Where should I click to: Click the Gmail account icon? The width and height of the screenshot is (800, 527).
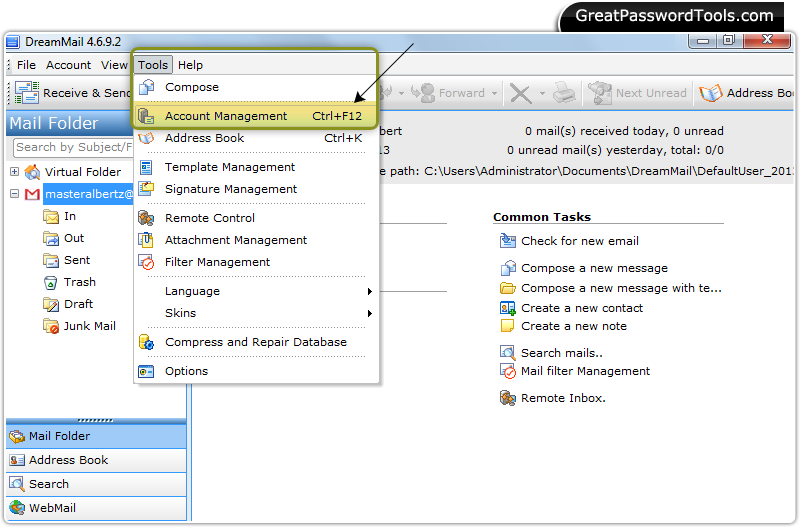click(32, 194)
